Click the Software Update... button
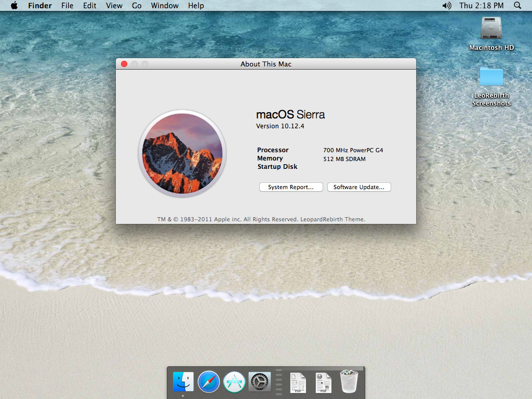The width and height of the screenshot is (532, 399). tap(359, 187)
